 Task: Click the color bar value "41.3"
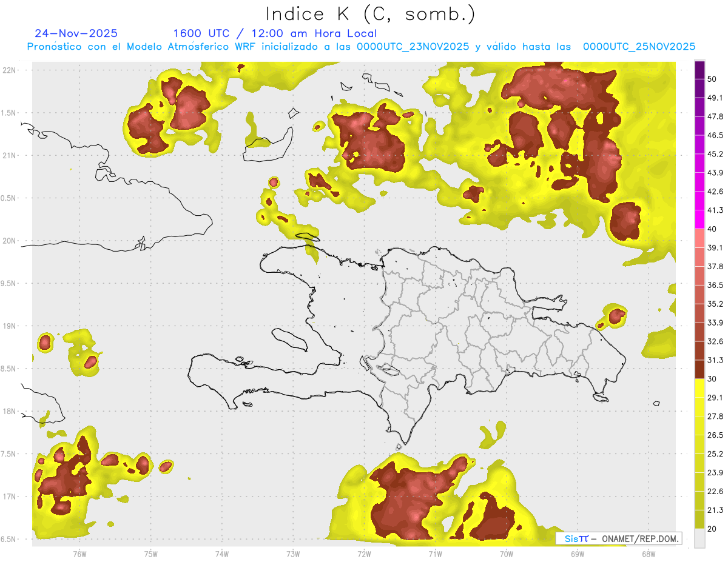715,211
